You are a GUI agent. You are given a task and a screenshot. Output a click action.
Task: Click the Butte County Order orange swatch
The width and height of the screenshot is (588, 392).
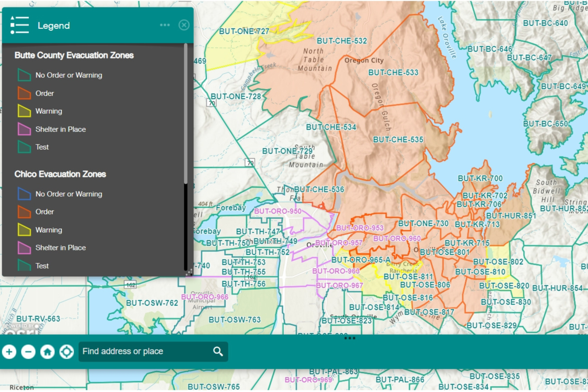[x=24, y=93]
